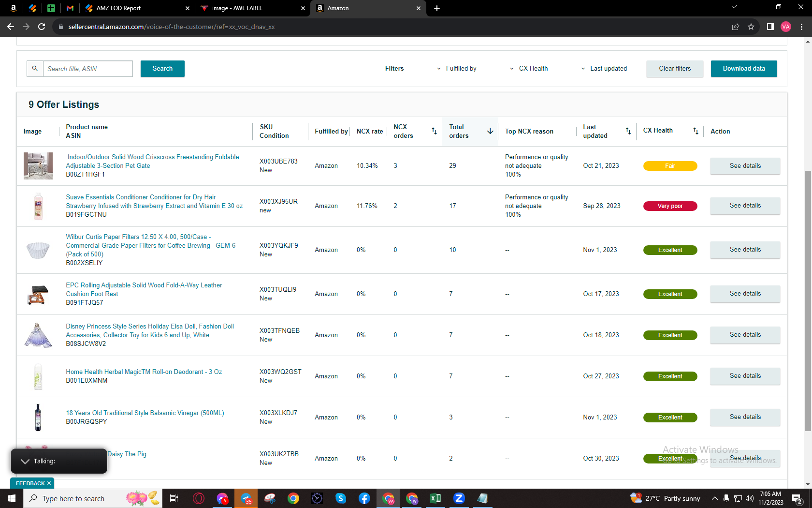See details for Wilbur Curtis filters

pos(745,250)
